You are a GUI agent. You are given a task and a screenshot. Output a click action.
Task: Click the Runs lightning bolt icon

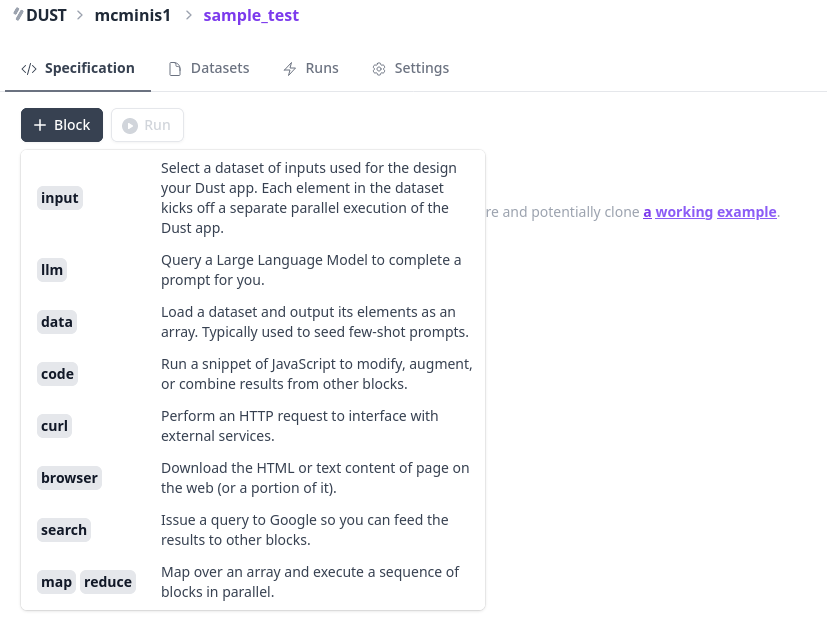[290, 69]
